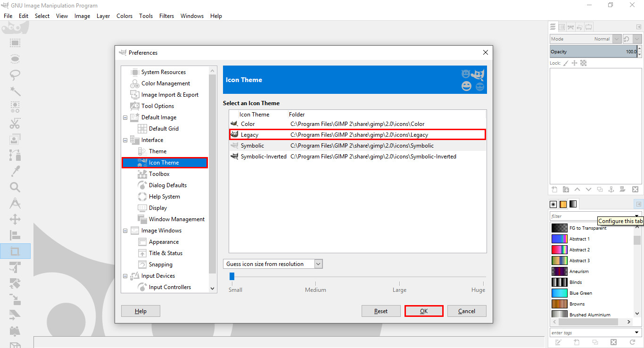The image size is (644, 348).
Task: Activate the Move tool
Action: [x=15, y=219]
